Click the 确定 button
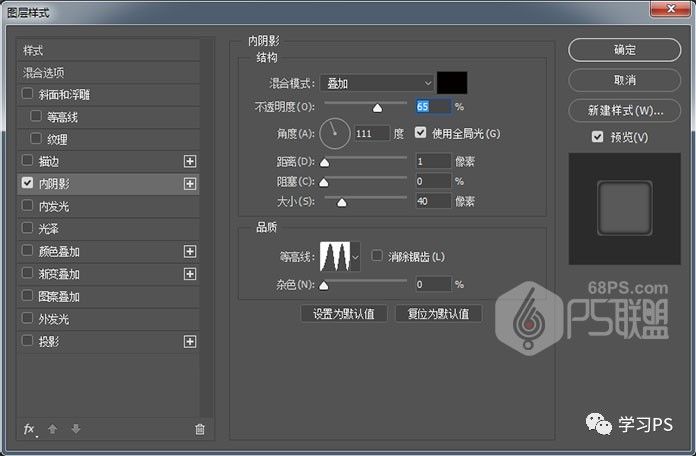 (x=624, y=50)
